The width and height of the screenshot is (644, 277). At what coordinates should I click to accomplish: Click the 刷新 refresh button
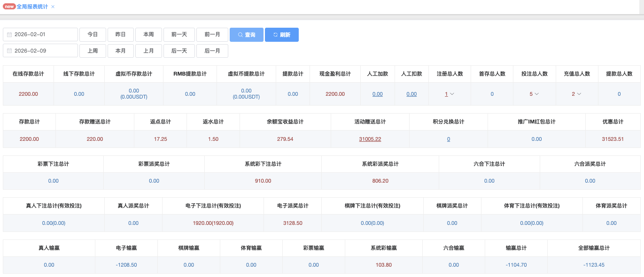pyautogui.click(x=281, y=35)
